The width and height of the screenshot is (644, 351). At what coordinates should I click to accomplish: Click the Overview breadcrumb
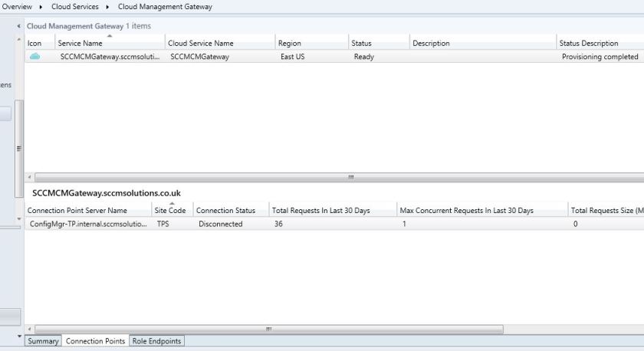[17, 7]
